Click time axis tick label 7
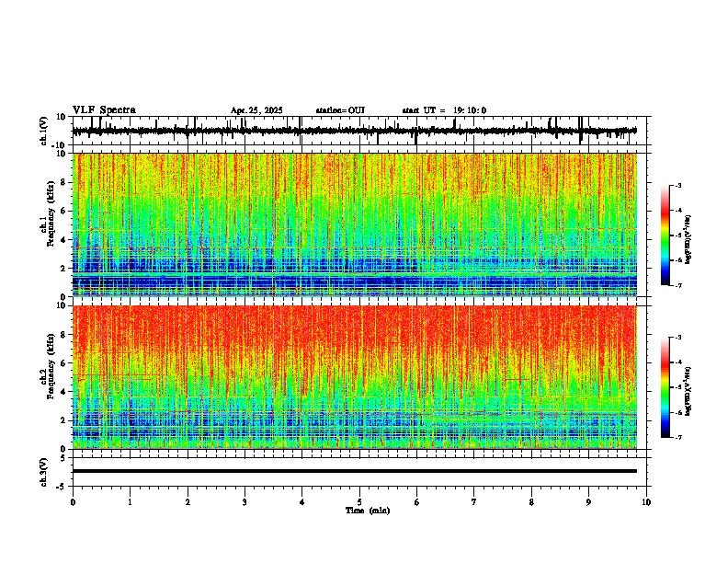Image resolution: width=728 pixels, height=563 pixels. (474, 502)
